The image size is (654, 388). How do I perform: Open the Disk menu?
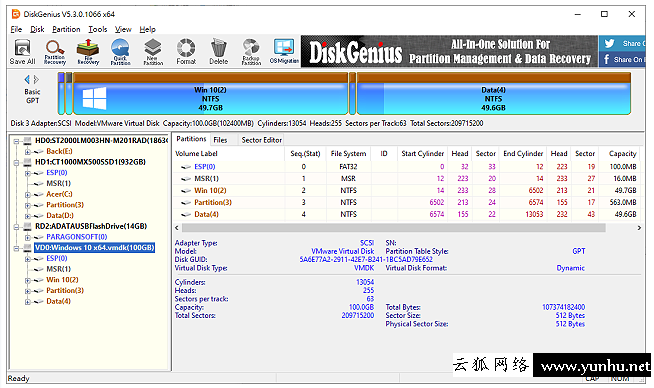pyautogui.click(x=37, y=29)
